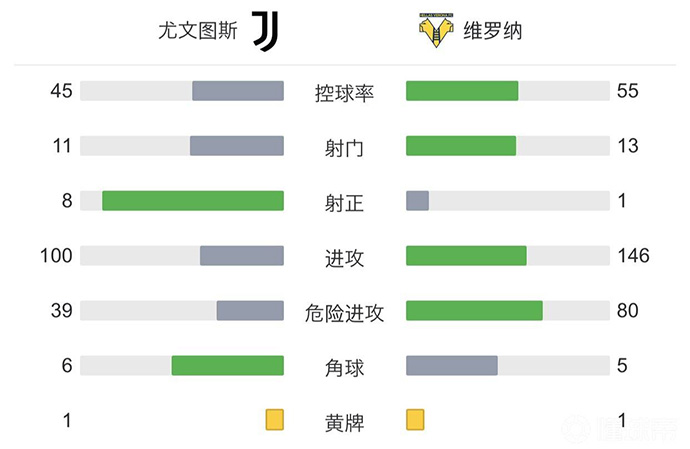Click Verona's green dangerous attacks bar
This screenshot has width=690, height=449.
pyautogui.click(x=474, y=310)
